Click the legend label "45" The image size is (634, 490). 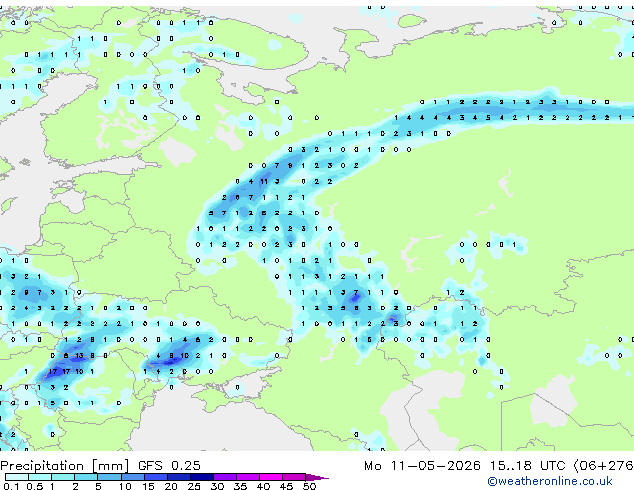pyautogui.click(x=287, y=486)
